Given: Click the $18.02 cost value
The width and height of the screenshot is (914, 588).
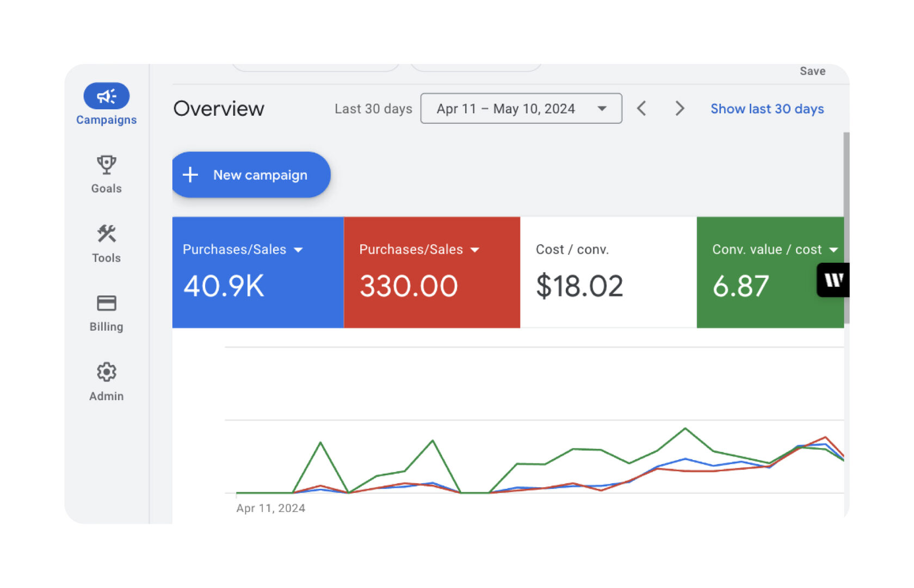Looking at the screenshot, I should point(579,286).
